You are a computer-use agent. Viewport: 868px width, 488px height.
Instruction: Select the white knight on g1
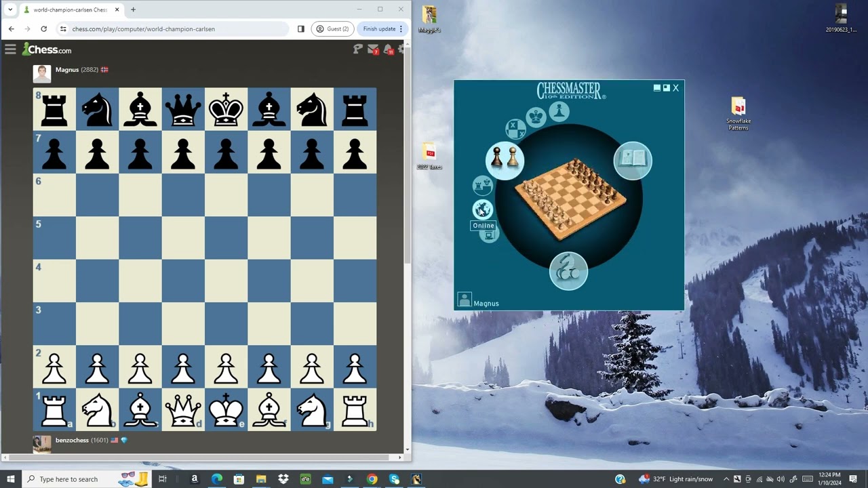click(x=312, y=409)
